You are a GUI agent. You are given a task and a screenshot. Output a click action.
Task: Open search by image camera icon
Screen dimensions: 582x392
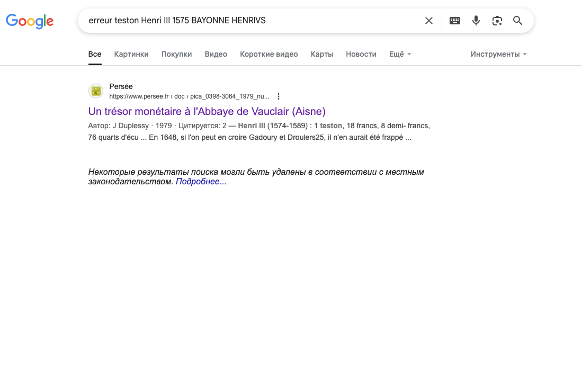click(497, 21)
